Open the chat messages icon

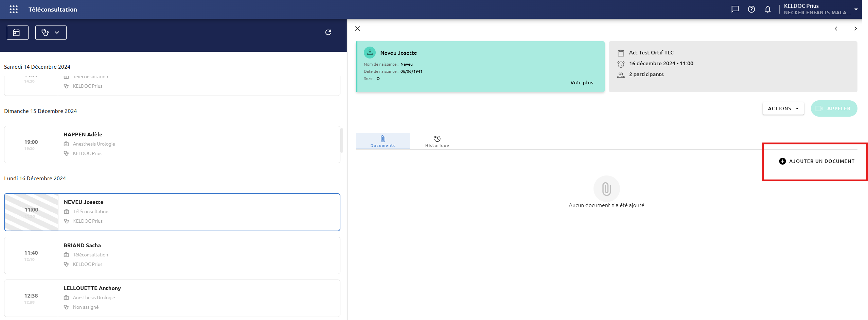[x=735, y=9]
